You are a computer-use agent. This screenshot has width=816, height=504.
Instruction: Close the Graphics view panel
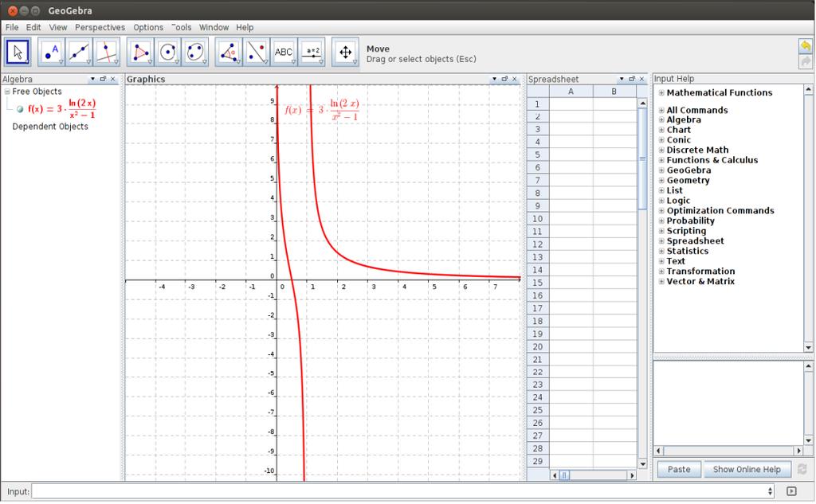click(x=515, y=79)
